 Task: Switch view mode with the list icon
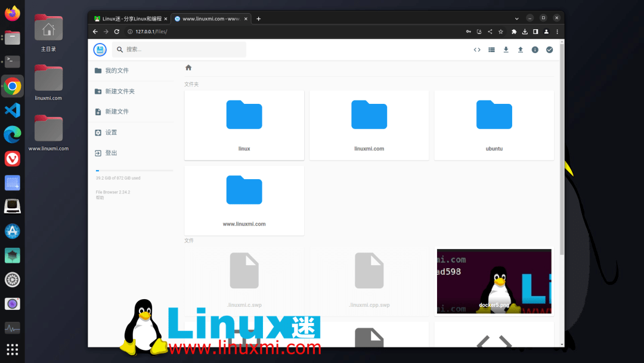tap(491, 50)
